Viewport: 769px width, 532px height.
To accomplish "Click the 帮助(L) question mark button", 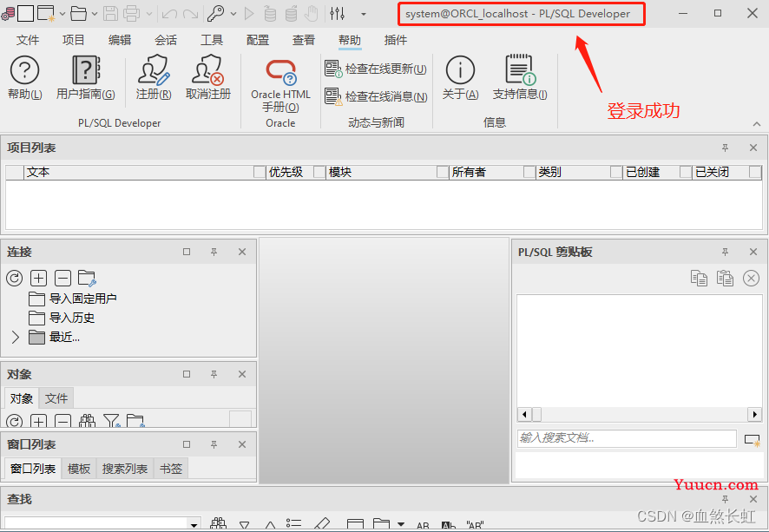I will tap(24, 77).
